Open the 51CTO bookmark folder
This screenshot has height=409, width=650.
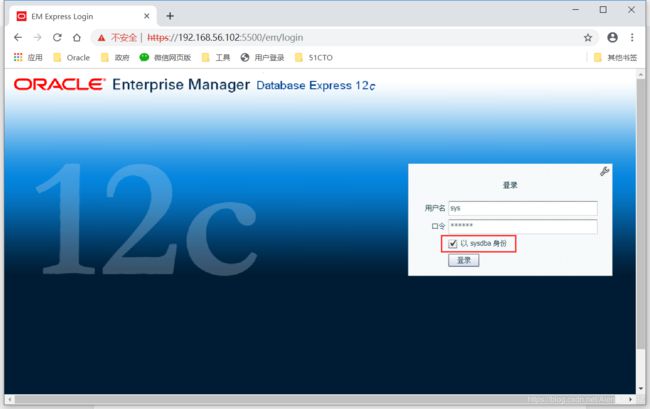(x=314, y=58)
